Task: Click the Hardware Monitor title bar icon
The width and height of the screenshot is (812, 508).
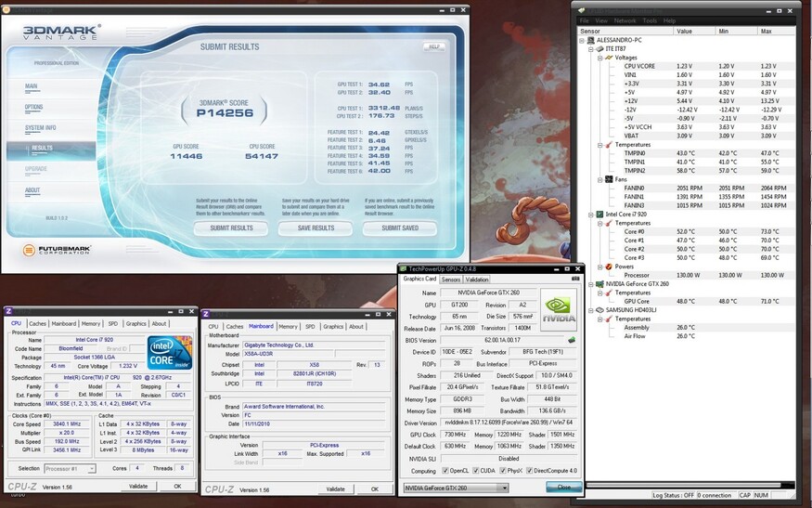Action: tap(582, 10)
